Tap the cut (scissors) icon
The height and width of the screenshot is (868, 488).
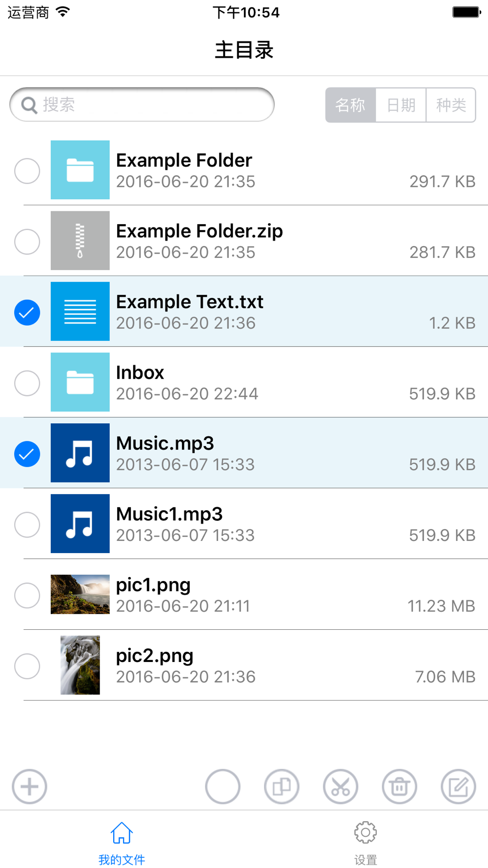tap(341, 786)
